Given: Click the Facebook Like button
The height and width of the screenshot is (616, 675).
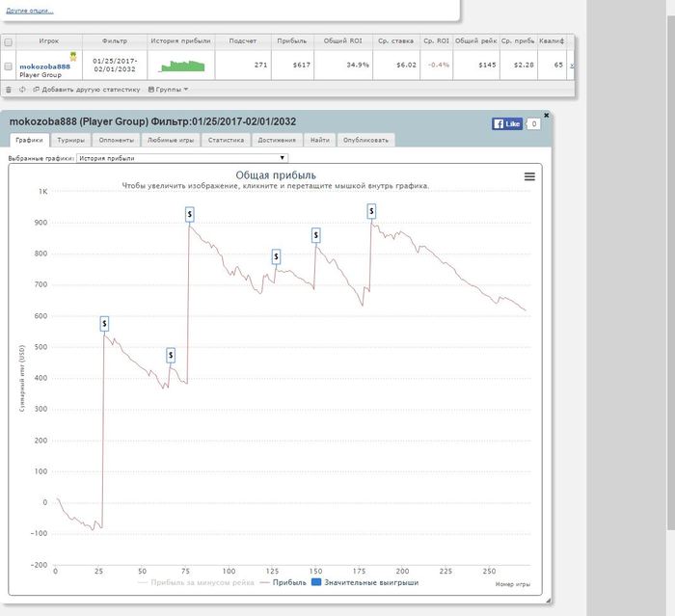Looking at the screenshot, I should pyautogui.click(x=507, y=124).
